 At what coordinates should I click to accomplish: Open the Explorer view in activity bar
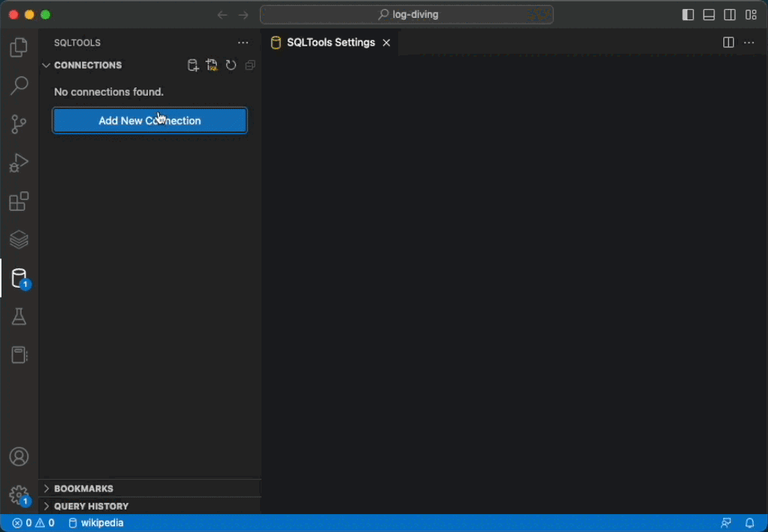tap(19, 48)
